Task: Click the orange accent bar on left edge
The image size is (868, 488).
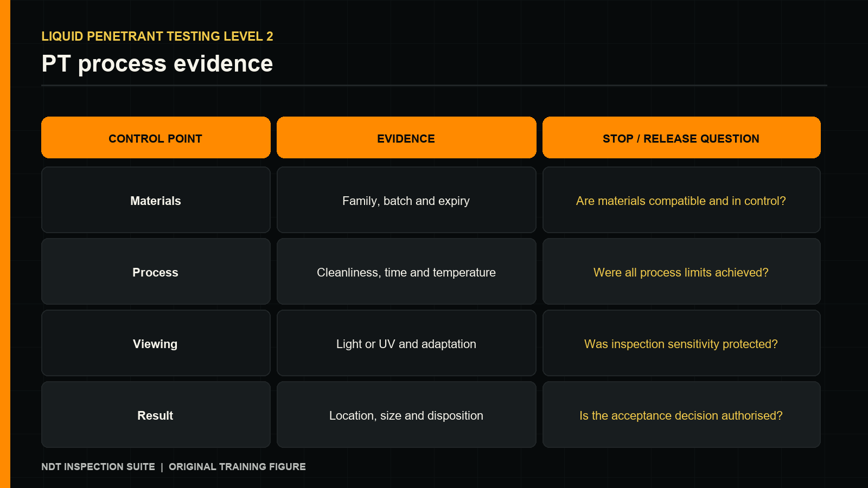Action: (x=5, y=244)
